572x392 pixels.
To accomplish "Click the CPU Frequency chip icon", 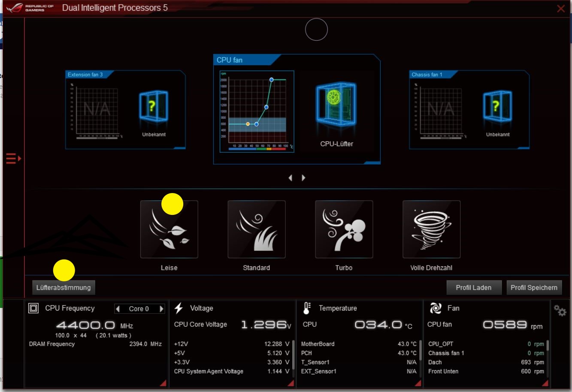I will 33,308.
